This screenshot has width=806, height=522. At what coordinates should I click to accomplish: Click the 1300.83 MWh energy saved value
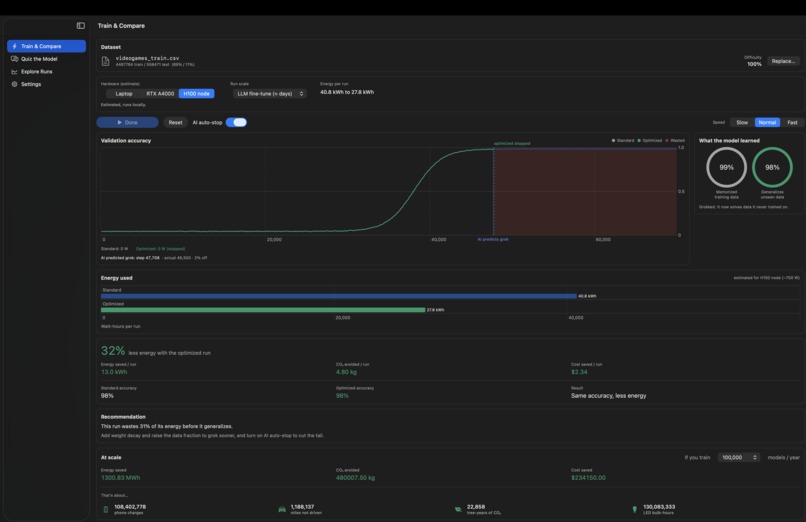120,478
